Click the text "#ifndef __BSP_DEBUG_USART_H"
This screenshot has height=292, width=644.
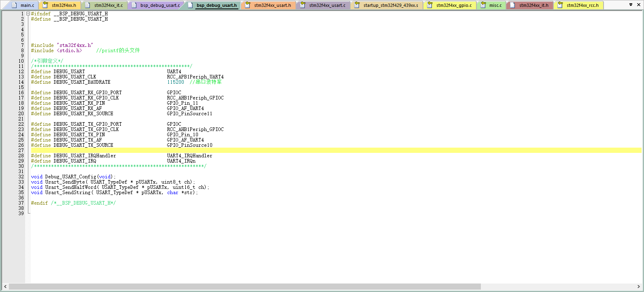tap(69, 14)
